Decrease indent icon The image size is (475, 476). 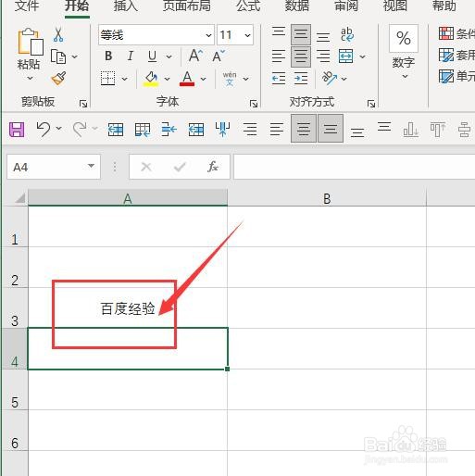[x=279, y=79]
